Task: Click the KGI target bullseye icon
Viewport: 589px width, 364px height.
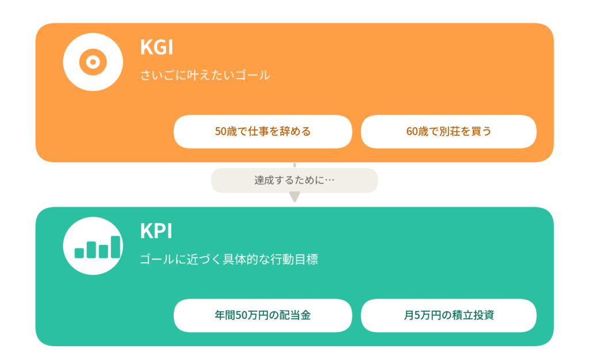Action: (x=93, y=62)
